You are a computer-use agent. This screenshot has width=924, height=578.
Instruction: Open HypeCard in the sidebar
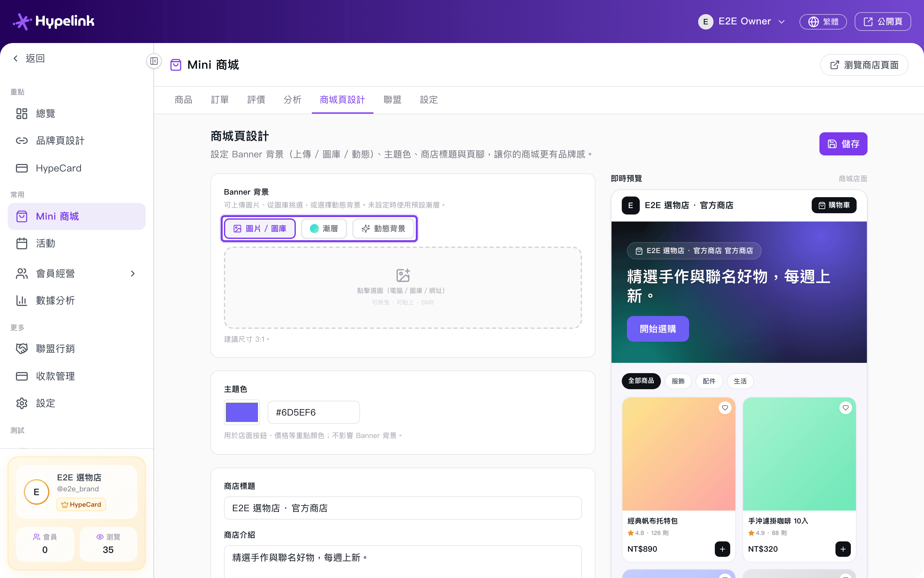point(76,168)
